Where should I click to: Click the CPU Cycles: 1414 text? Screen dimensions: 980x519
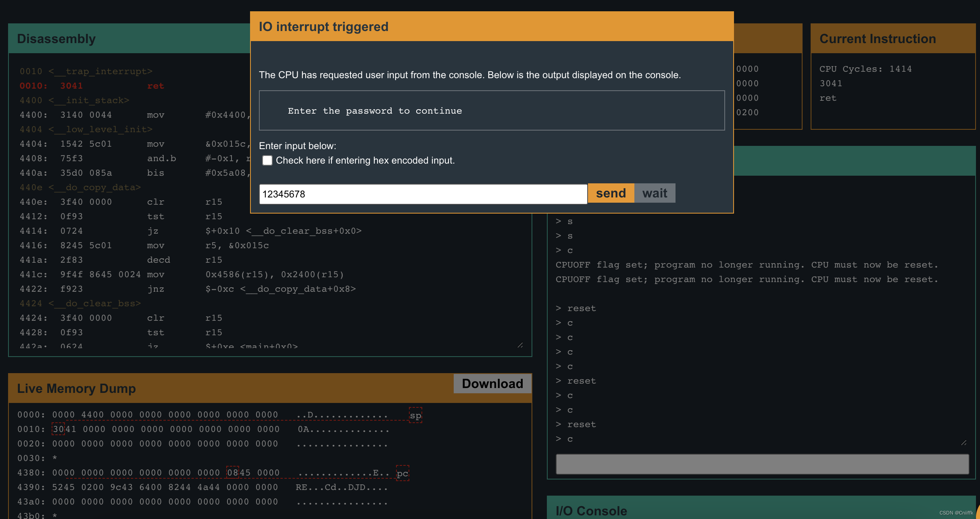(x=865, y=69)
